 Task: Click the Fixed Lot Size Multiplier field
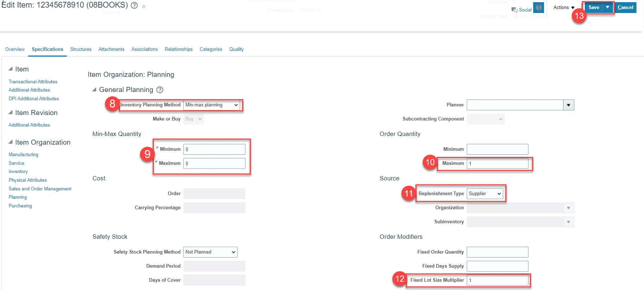click(x=497, y=280)
